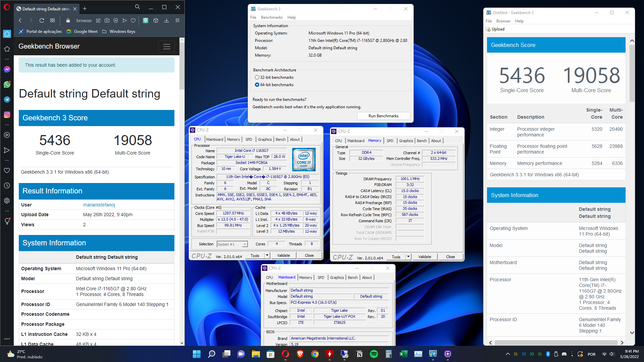Open Benchmarks menu in Geekbench 3

click(272, 17)
